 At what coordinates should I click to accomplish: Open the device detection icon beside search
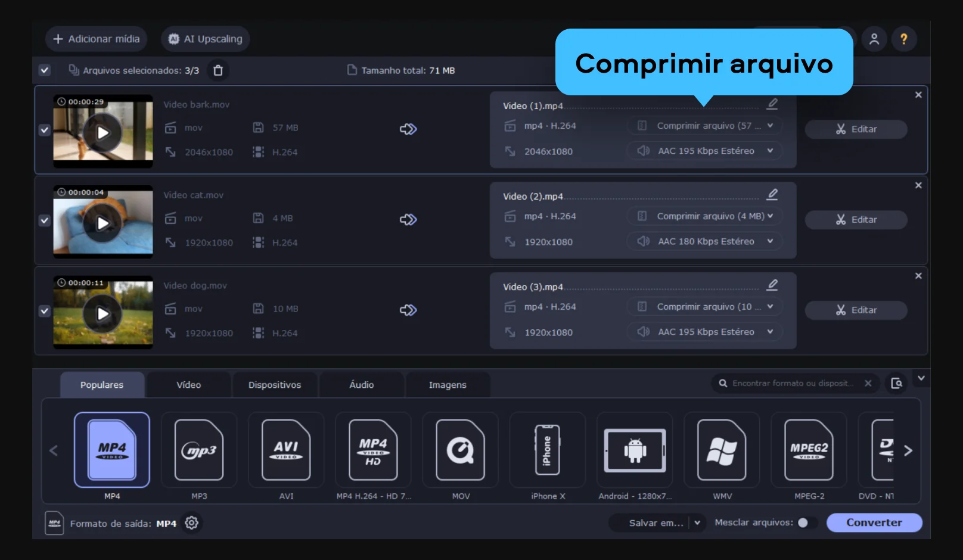[896, 383]
